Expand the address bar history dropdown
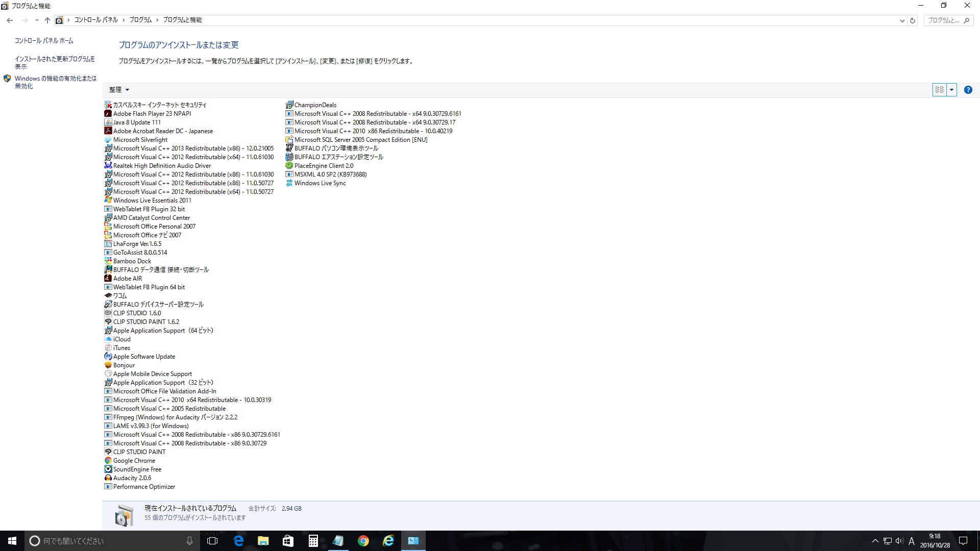Screen dimensions: 980x551 pyautogui.click(x=902, y=20)
